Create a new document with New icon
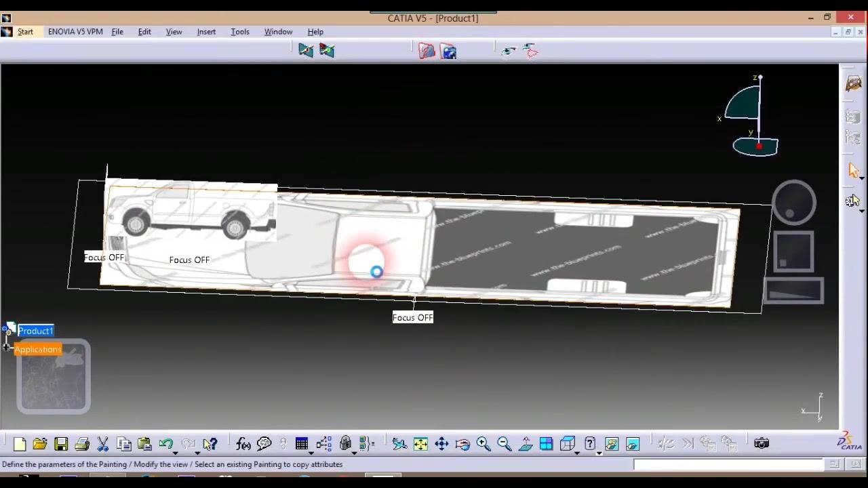The width and height of the screenshot is (868, 488). 19,444
